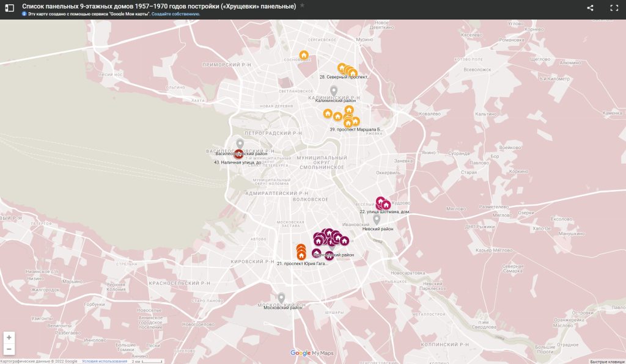Click the share map icon

pos(590,8)
